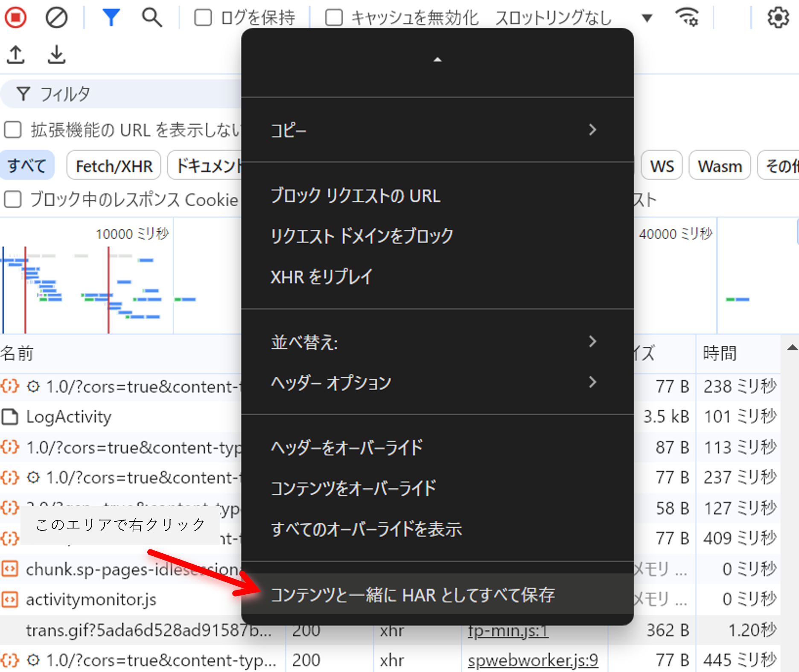This screenshot has width=799, height=672.
Task: Select コンテンツをオーバーライド
Action: coord(437,488)
